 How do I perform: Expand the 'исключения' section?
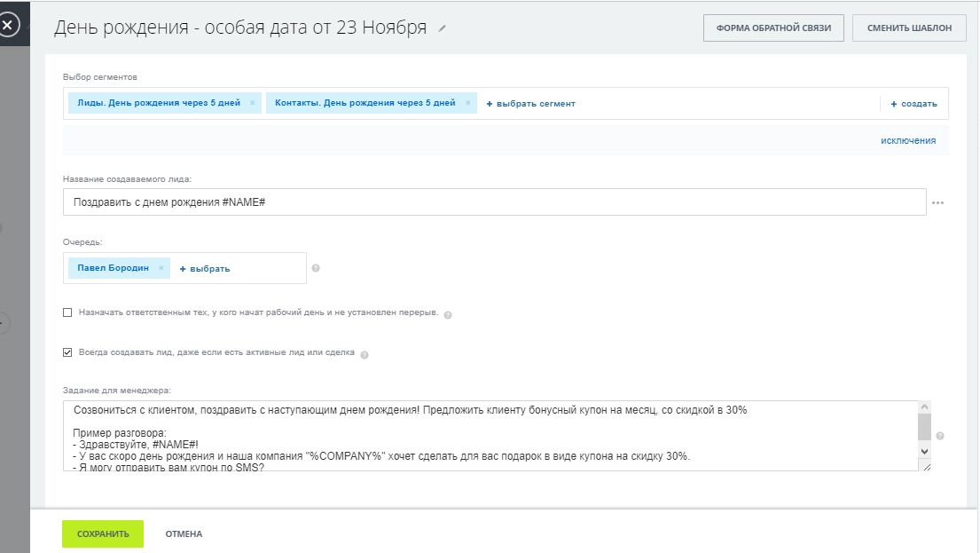pyautogui.click(x=907, y=140)
